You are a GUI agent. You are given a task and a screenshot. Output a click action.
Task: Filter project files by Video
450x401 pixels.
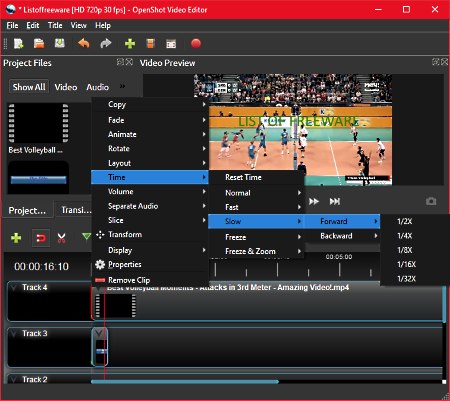(66, 87)
